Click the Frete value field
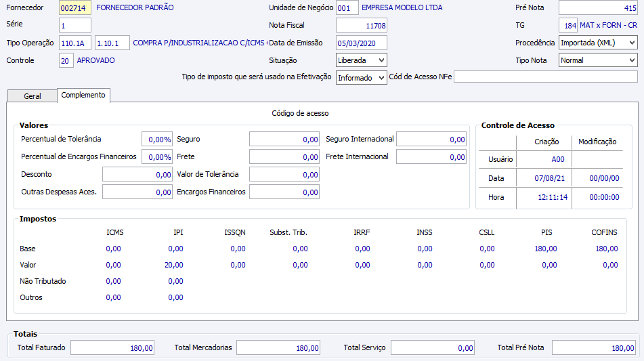The image size is (644, 361). pos(284,157)
